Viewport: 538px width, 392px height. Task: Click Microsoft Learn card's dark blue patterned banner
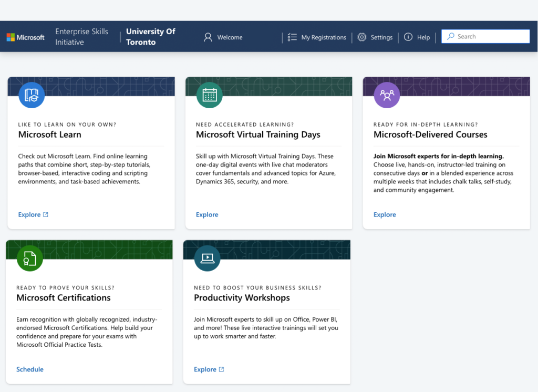[91, 87]
